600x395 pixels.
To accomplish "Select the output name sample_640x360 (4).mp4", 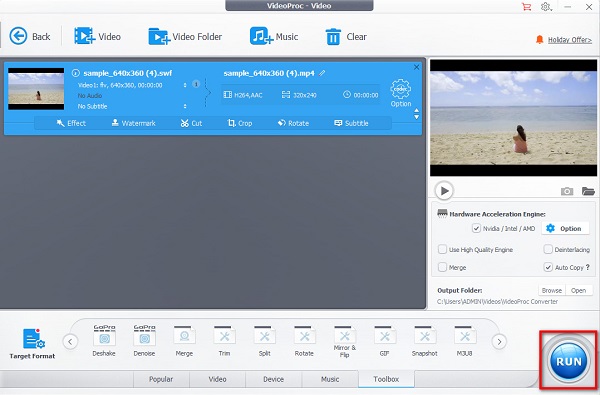I will 269,73.
